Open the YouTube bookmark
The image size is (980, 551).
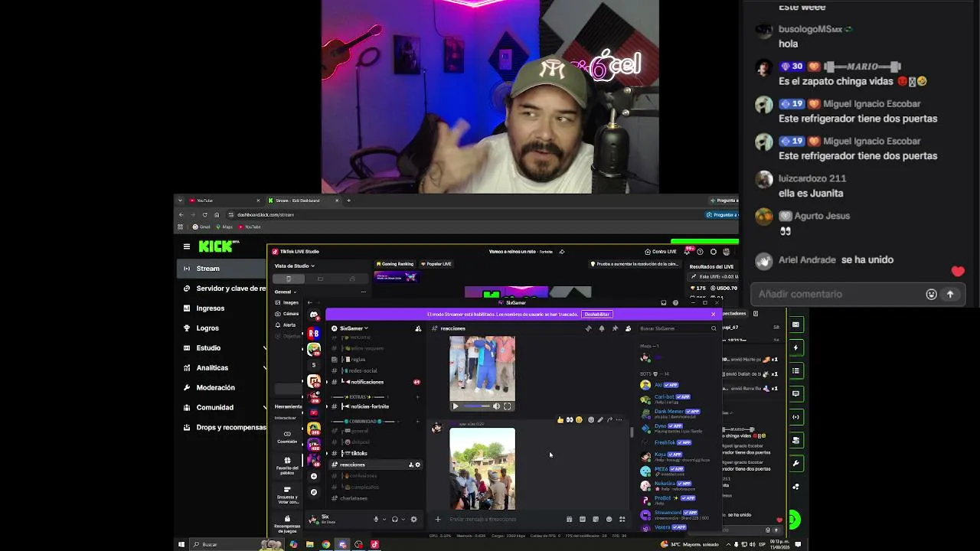(x=250, y=227)
